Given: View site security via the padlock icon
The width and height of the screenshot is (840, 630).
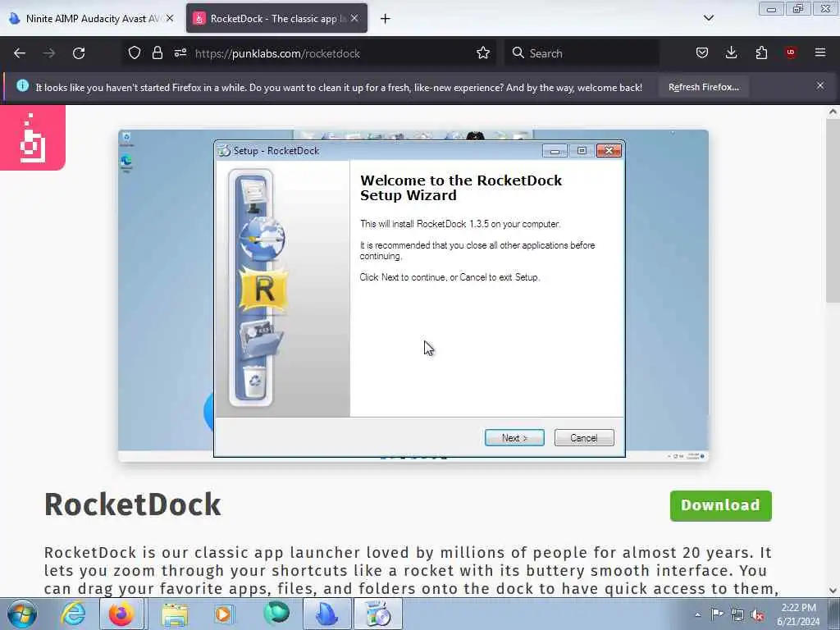Looking at the screenshot, I should click(x=157, y=53).
